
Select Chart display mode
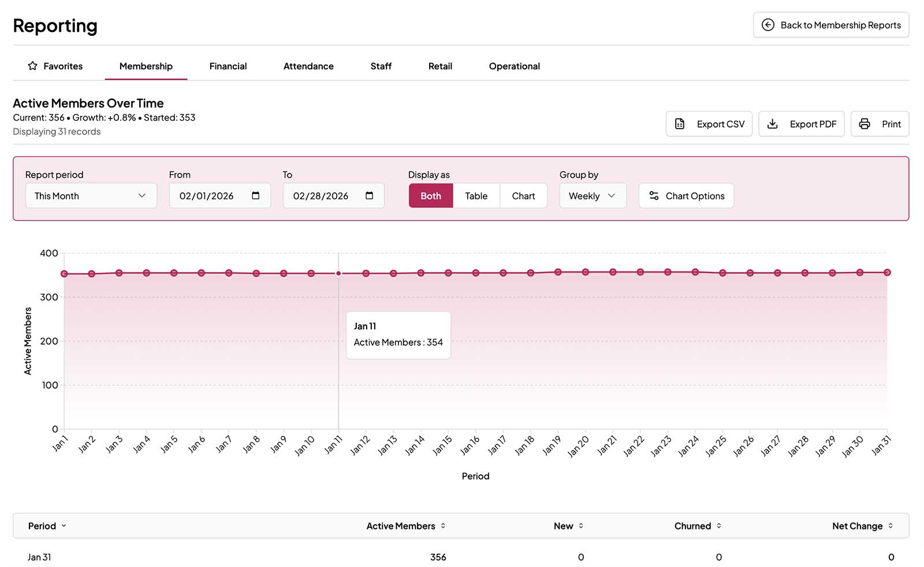523,196
